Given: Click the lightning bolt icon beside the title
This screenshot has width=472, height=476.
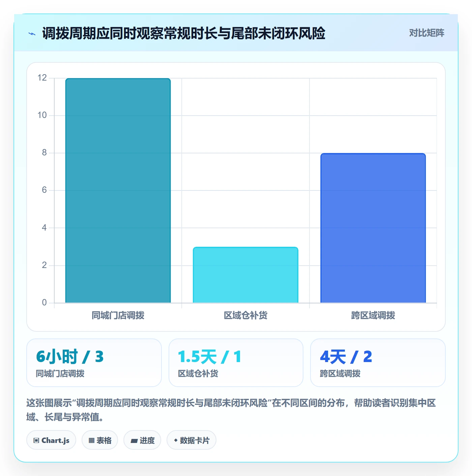Looking at the screenshot, I should pos(32,34).
